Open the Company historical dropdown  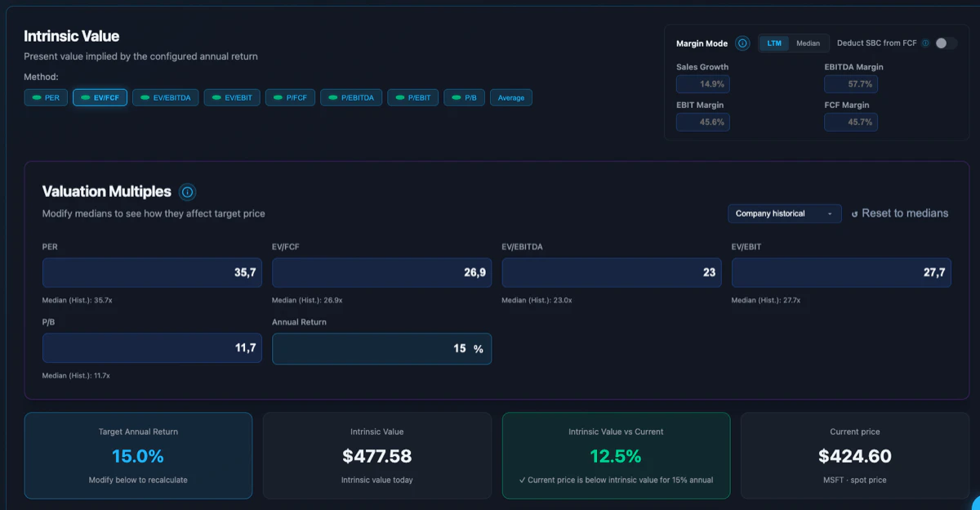[x=785, y=213]
